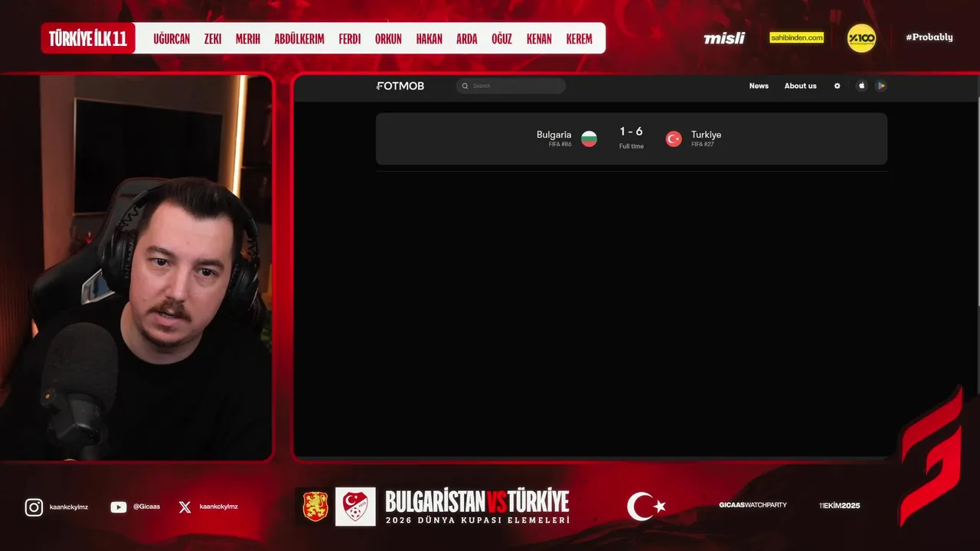Image resolution: width=980 pixels, height=551 pixels.
Task: Click the Full time status label
Action: tap(632, 146)
